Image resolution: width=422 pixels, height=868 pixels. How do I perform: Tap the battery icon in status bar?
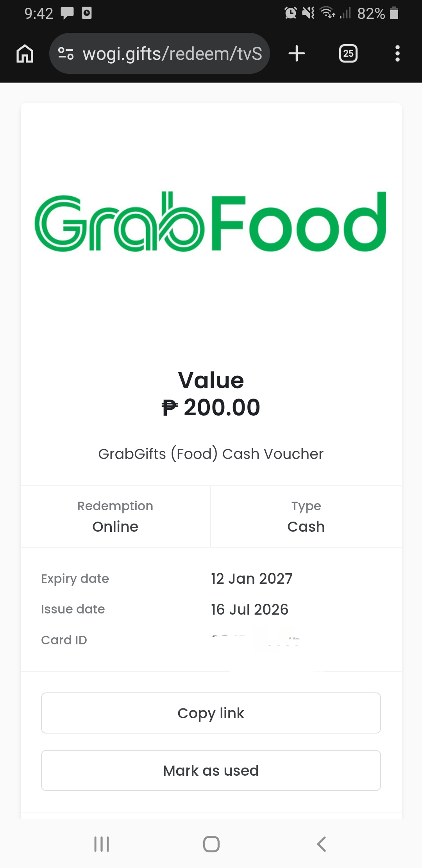click(x=394, y=13)
